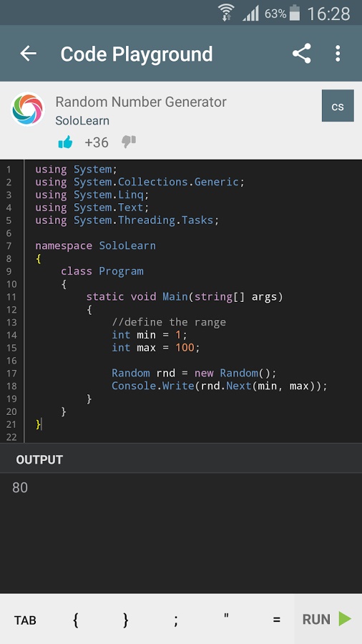This screenshot has height=644, width=362.
Task: Tap the battery status icon
Action: 295,13
